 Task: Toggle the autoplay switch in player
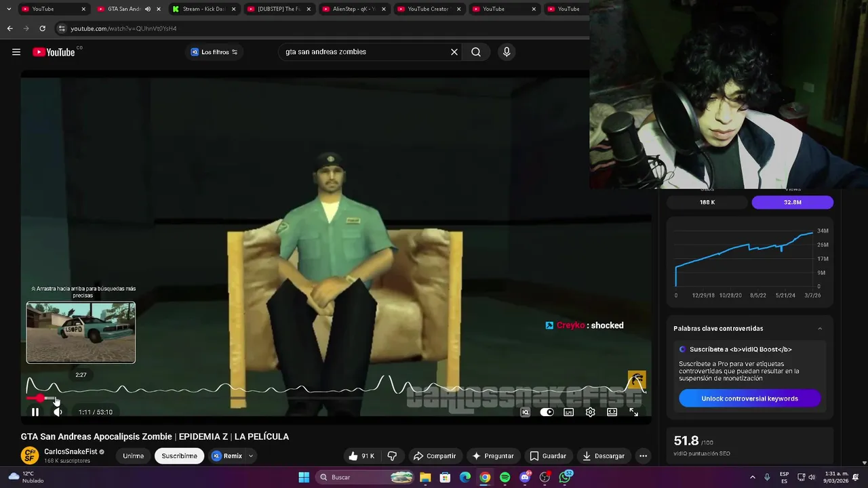[547, 412]
